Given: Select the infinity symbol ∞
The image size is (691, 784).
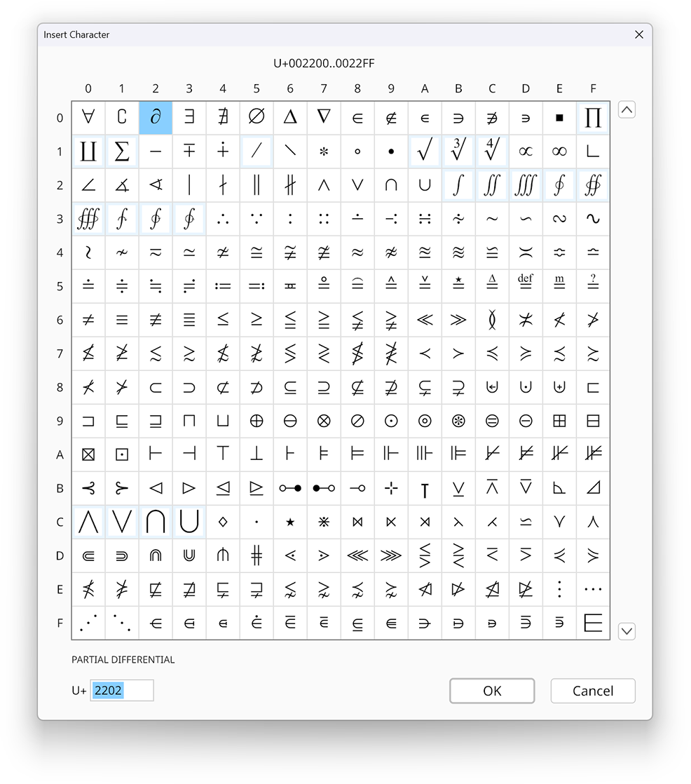Looking at the screenshot, I should point(559,151).
